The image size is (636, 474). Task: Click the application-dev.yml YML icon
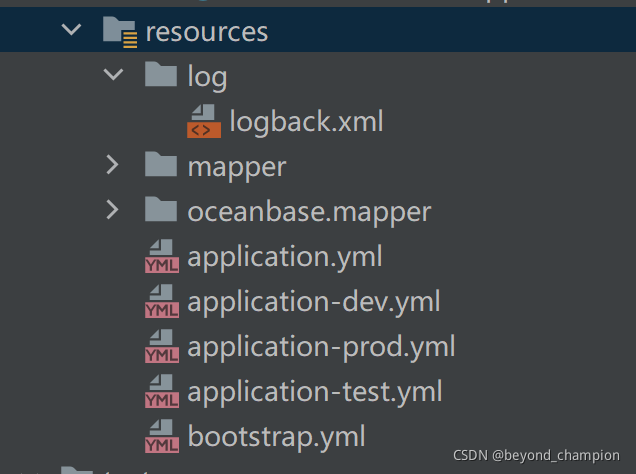click(x=162, y=301)
